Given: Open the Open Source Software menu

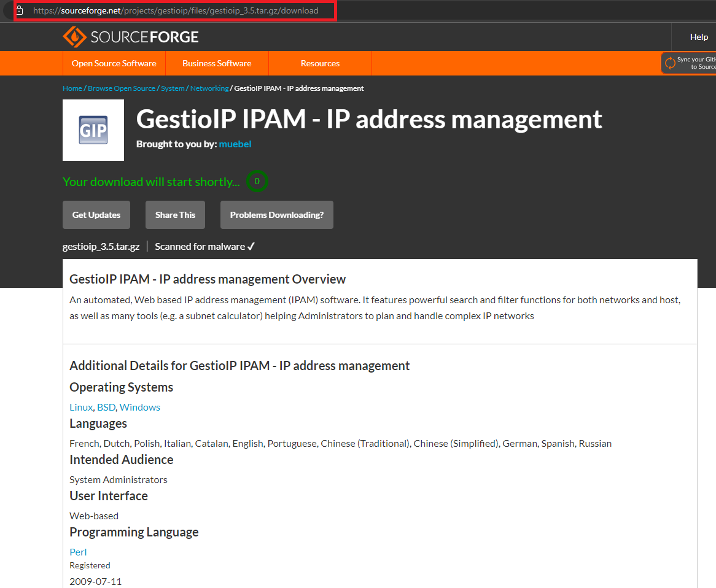Looking at the screenshot, I should pos(114,63).
